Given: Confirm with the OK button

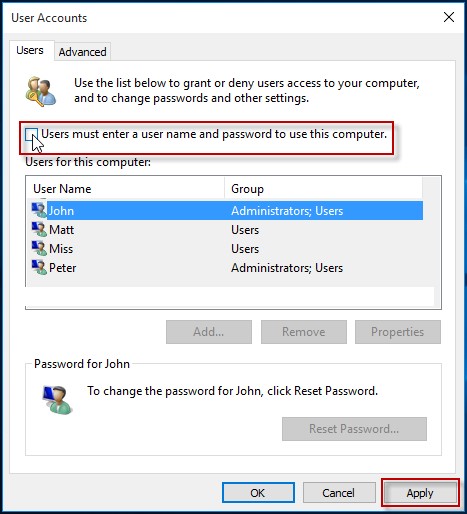Looking at the screenshot, I should click(x=258, y=493).
